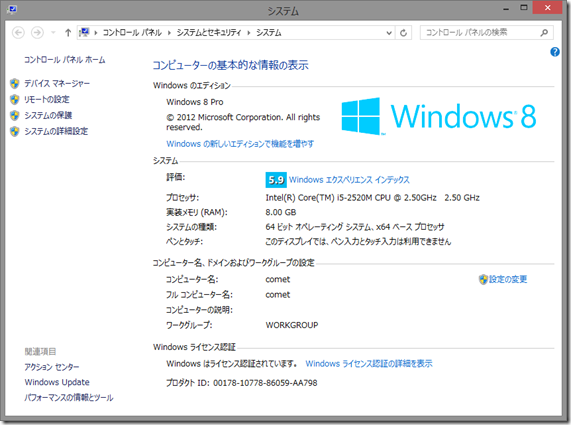
Task: Click the back navigation arrow
Action: (x=18, y=33)
